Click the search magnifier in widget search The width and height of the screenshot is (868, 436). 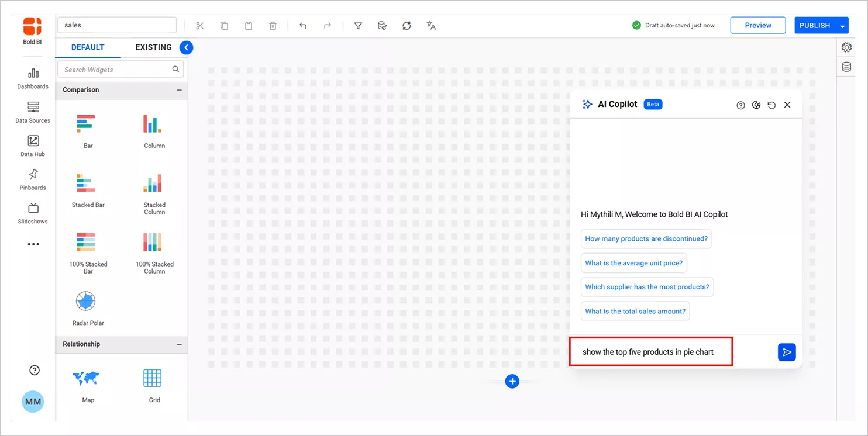coord(175,70)
